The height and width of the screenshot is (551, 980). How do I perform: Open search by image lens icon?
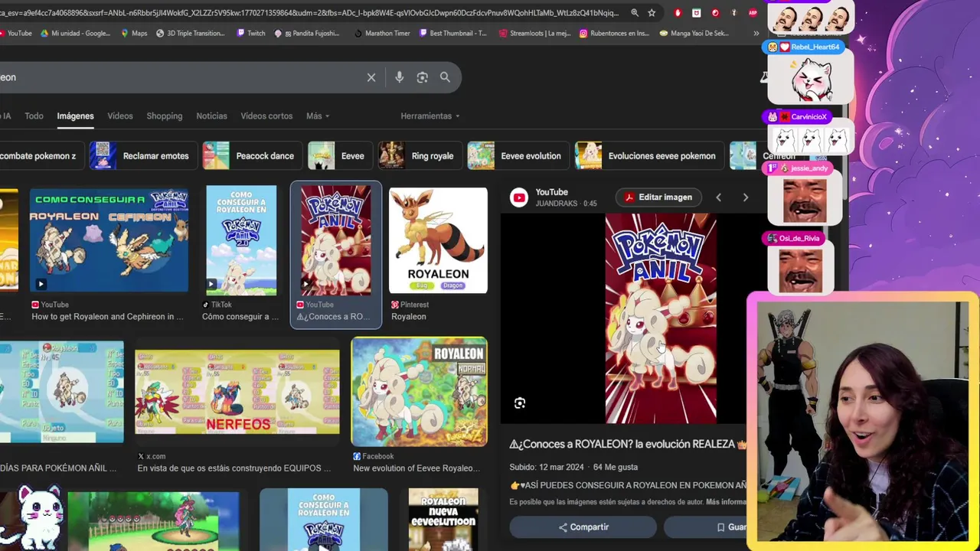422,77
